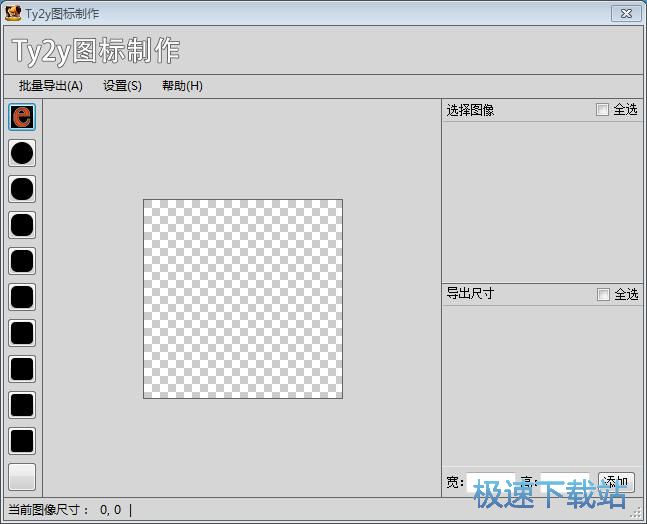
Task: Pick the third black mask shape in sidebar
Action: (x=22, y=225)
